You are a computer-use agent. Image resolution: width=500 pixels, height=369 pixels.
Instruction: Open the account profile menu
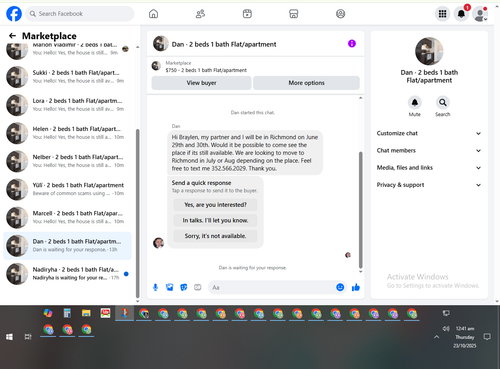[480, 14]
